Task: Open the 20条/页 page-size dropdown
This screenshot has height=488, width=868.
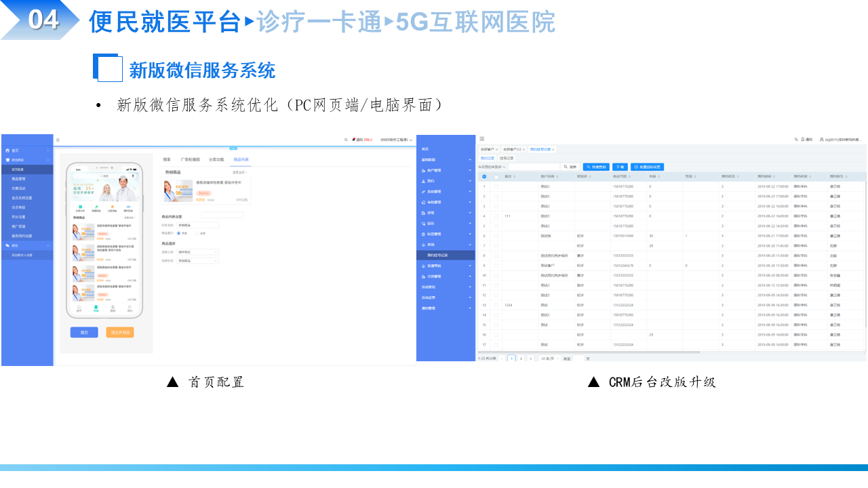Action: [x=549, y=359]
